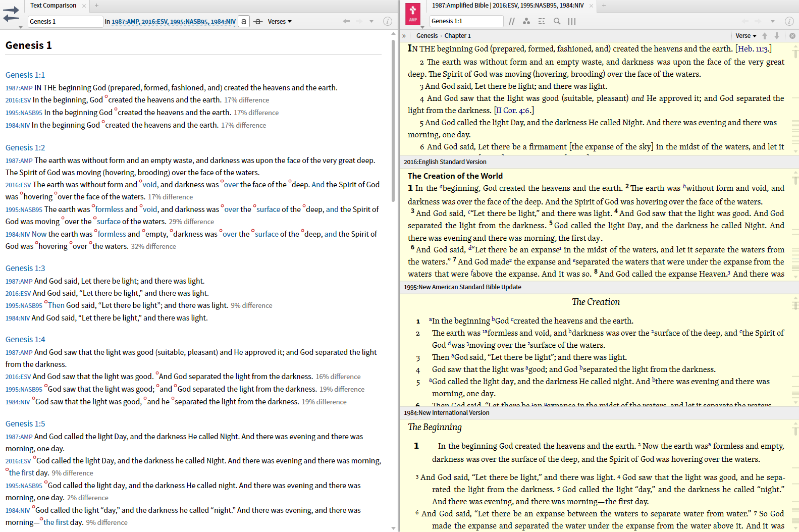Click the Genesis 1 reference box
Viewport: 799px width, 532px height.
[65, 21]
